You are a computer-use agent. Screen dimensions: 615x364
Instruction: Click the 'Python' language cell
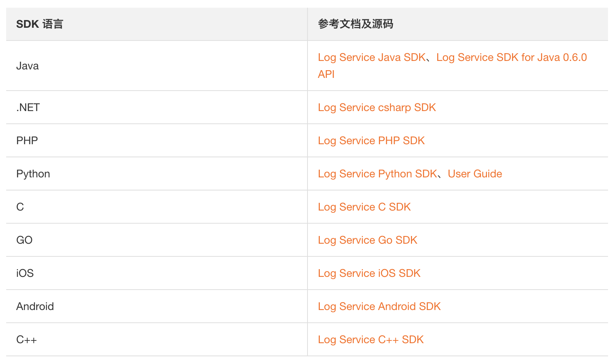pos(157,174)
